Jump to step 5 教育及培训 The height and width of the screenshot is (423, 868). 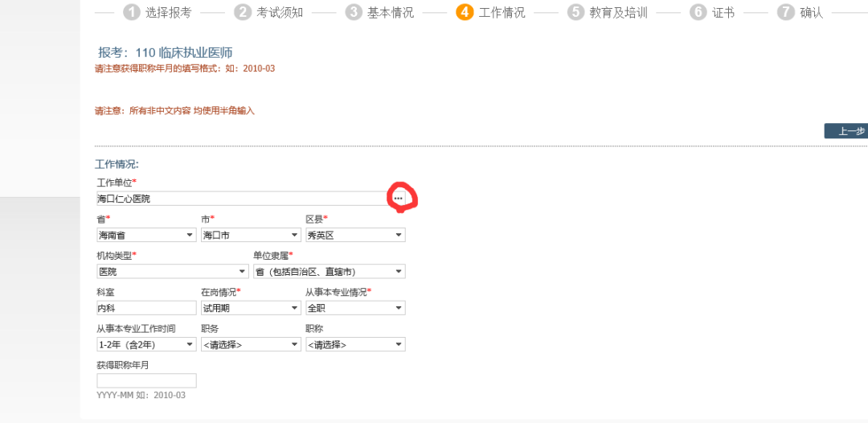pyautogui.click(x=607, y=12)
